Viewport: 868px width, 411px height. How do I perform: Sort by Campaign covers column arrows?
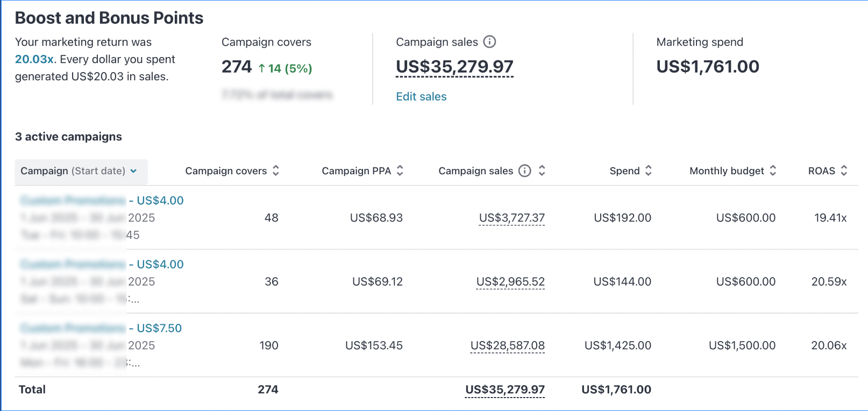coord(276,171)
